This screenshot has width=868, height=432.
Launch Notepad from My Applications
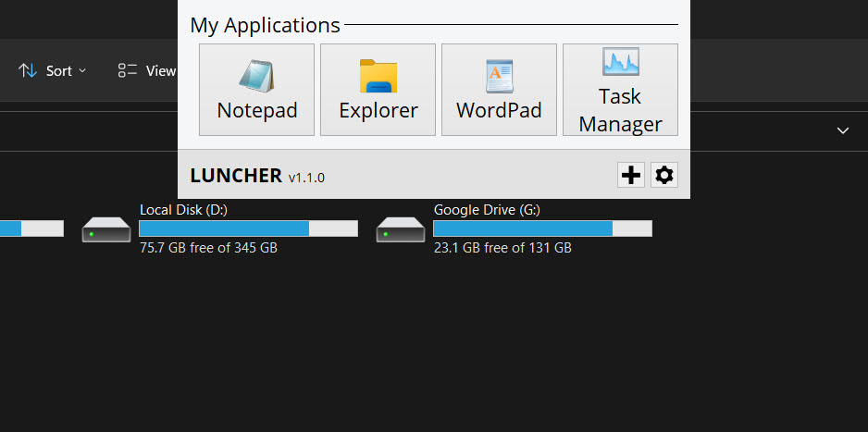pos(257,90)
